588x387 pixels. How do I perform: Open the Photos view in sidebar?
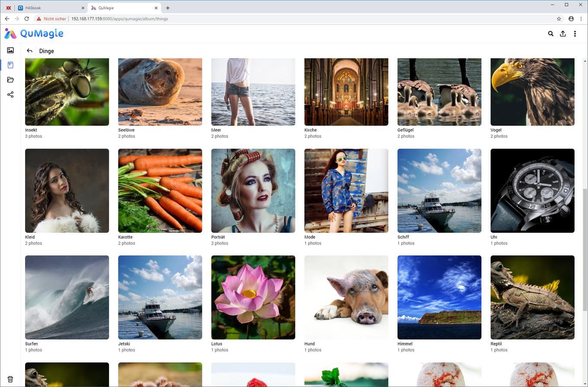(x=10, y=50)
